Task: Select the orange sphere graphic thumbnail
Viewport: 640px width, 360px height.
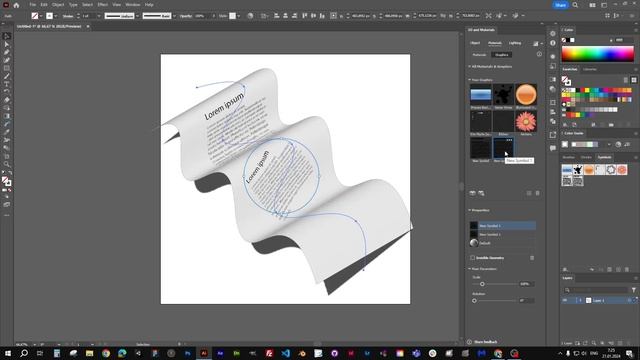Action: 526,95
